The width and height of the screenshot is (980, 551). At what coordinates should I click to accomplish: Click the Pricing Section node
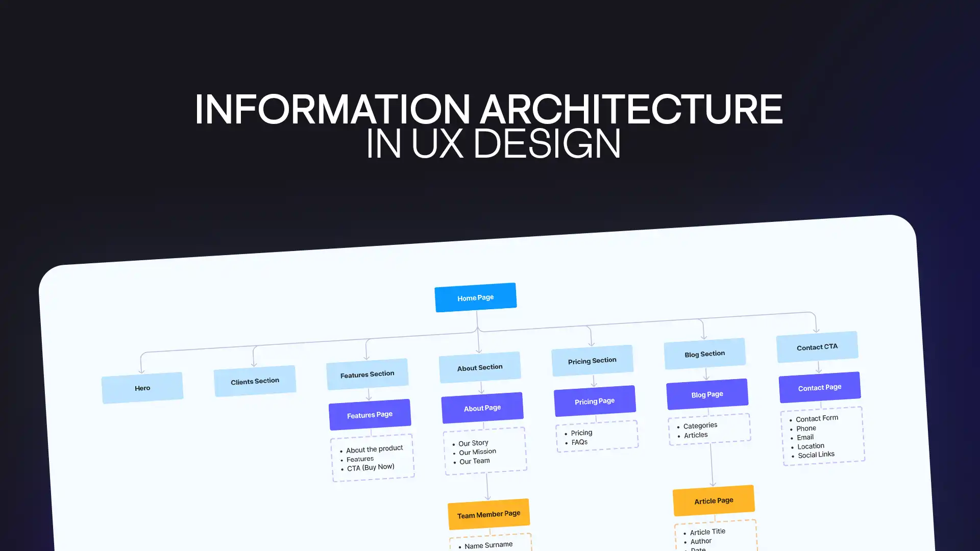tap(592, 361)
